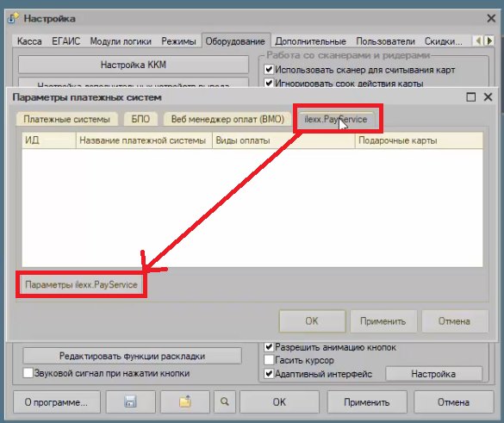Image resolution: width=504 pixels, height=423 pixels.
Task: Click the Настройка ККМ button
Action: pos(134,65)
